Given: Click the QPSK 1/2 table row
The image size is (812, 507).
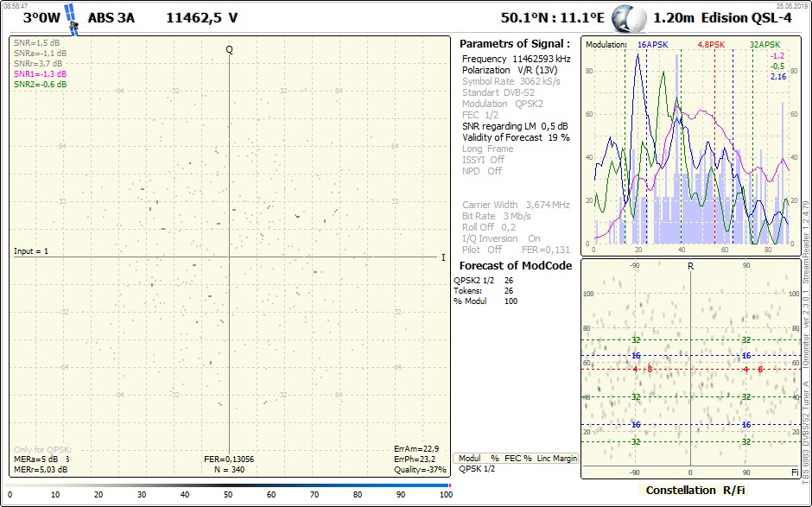Looking at the screenshot, I should pos(477,469).
